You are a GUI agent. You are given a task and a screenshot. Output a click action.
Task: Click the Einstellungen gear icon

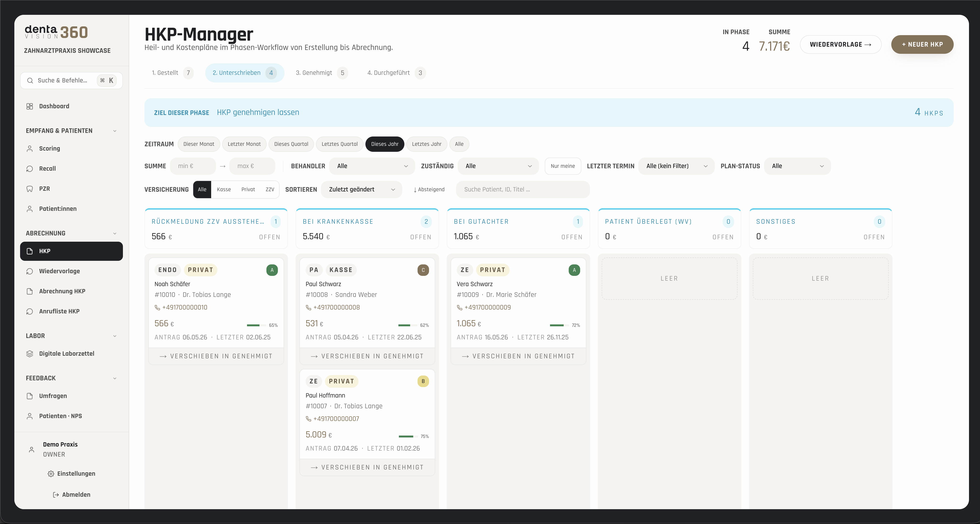pos(51,473)
